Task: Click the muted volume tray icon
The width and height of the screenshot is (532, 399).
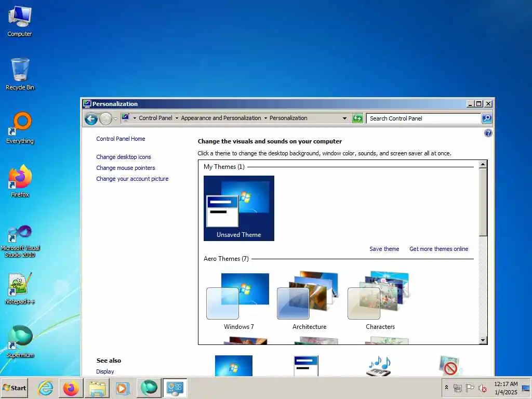Action: click(x=482, y=388)
